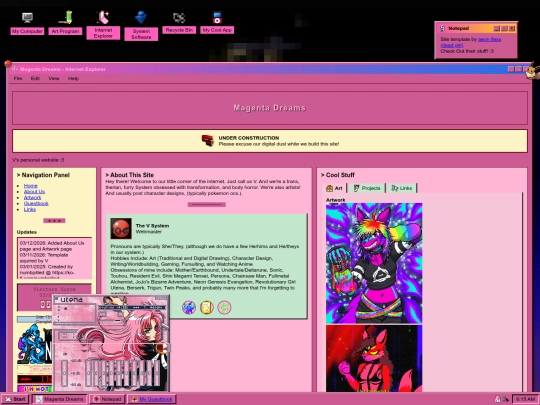
Task: Click the rainbow furry artwork thumbnail
Action: 374,263
